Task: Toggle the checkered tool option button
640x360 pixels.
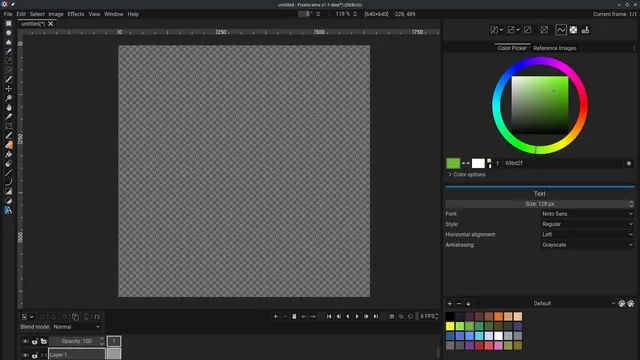Action: pos(573,30)
